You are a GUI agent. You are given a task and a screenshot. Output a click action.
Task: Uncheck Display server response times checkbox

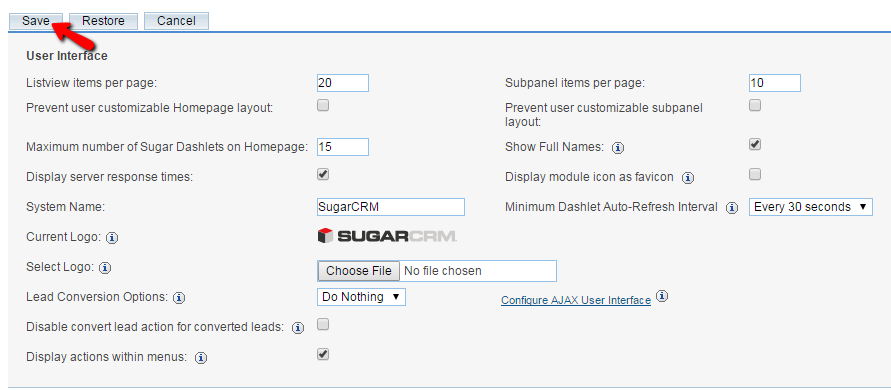tap(323, 174)
